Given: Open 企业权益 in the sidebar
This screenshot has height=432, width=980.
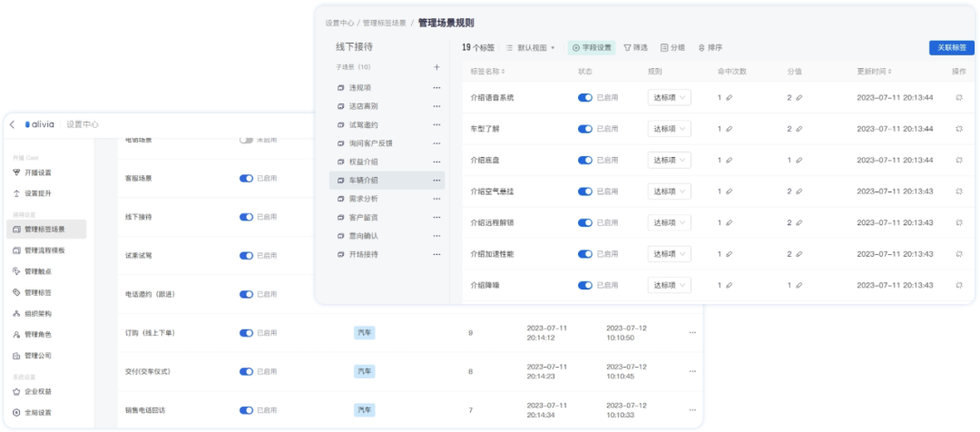Looking at the screenshot, I should coord(33,391).
